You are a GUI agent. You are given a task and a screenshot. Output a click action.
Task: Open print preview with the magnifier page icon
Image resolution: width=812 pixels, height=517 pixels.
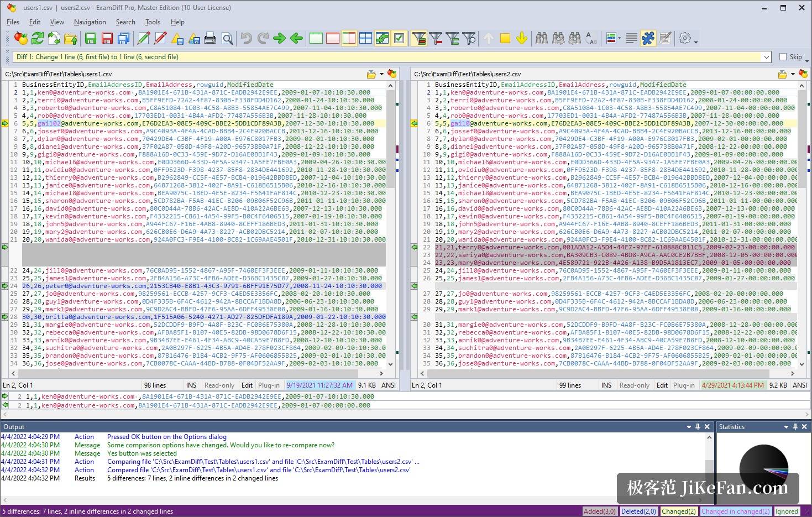tap(227, 38)
